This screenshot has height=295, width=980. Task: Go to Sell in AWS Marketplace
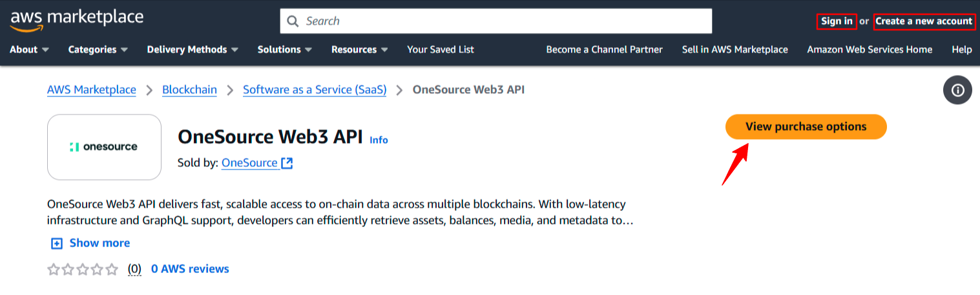click(735, 50)
